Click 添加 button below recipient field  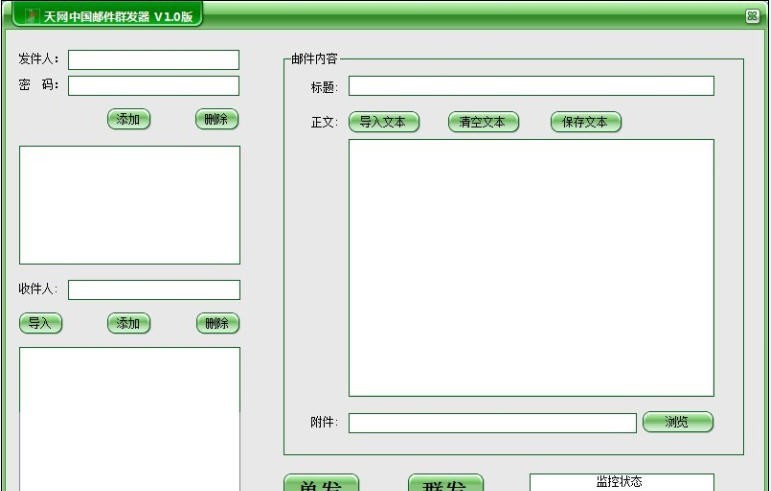point(129,323)
